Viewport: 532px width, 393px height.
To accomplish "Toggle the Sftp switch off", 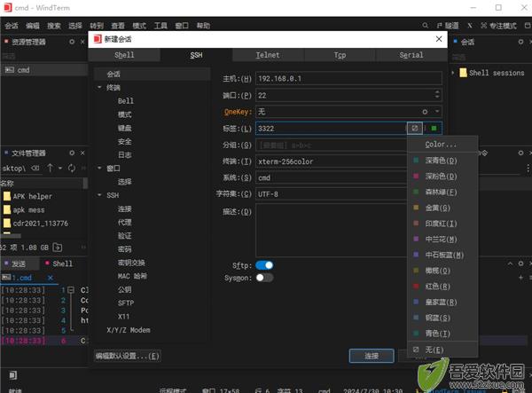I will (x=264, y=265).
